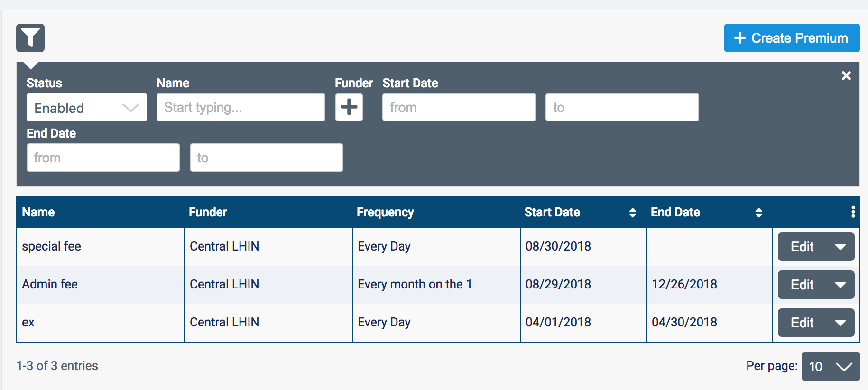Image resolution: width=868 pixels, height=390 pixels.
Task: Click Create Premium button
Action: click(792, 38)
